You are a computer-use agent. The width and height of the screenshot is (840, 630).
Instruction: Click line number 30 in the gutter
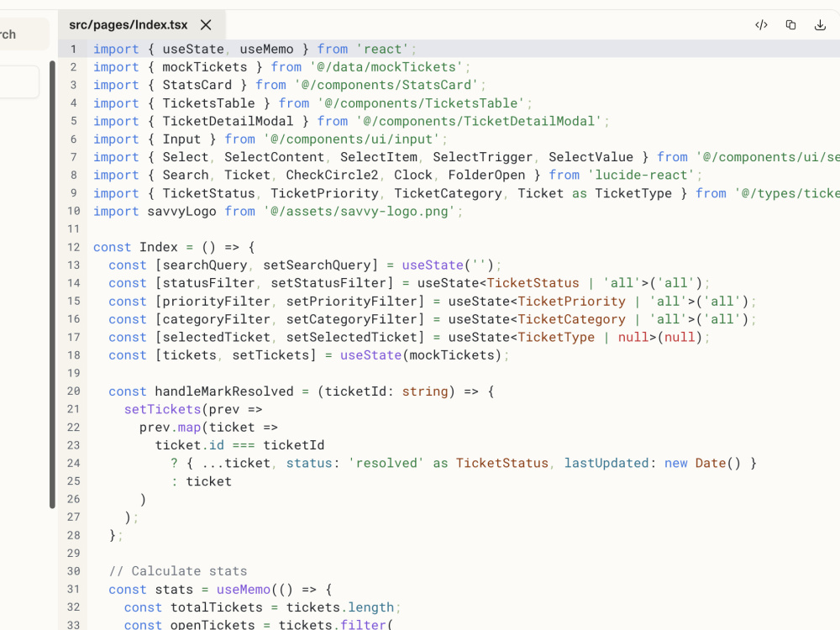[x=73, y=571]
